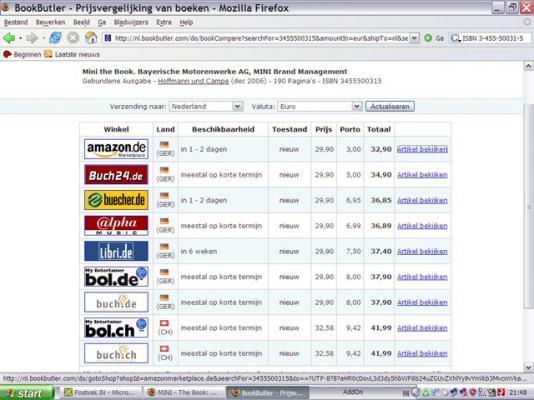Image resolution: width=534 pixels, height=400 pixels.
Task: Go back with the green Back arrow
Action: pyautogui.click(x=9, y=38)
